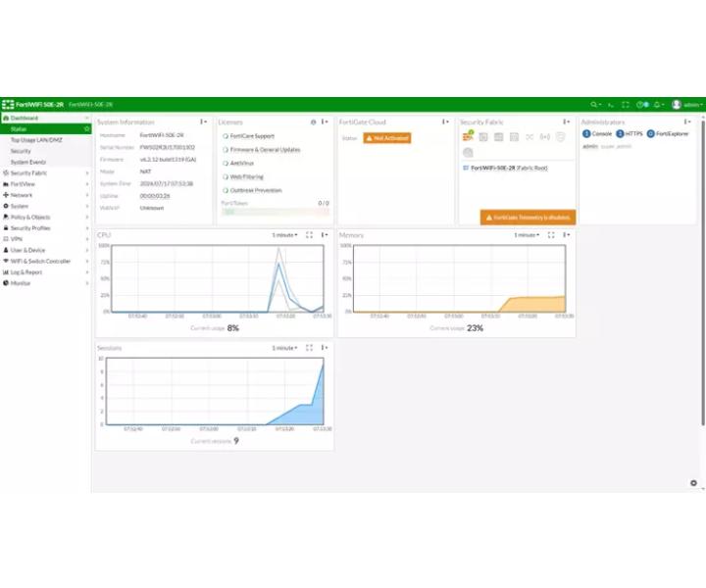Expand WiFi & Switch Controller menu

(45, 261)
